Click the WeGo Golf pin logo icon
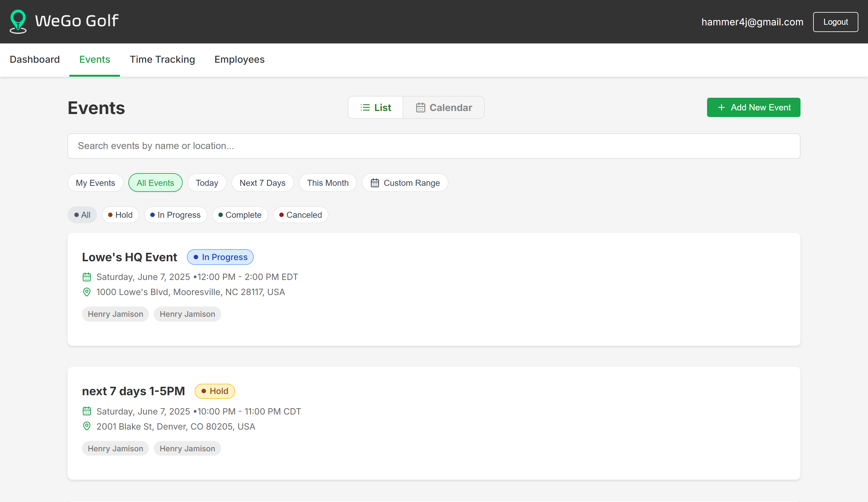 [18, 21]
